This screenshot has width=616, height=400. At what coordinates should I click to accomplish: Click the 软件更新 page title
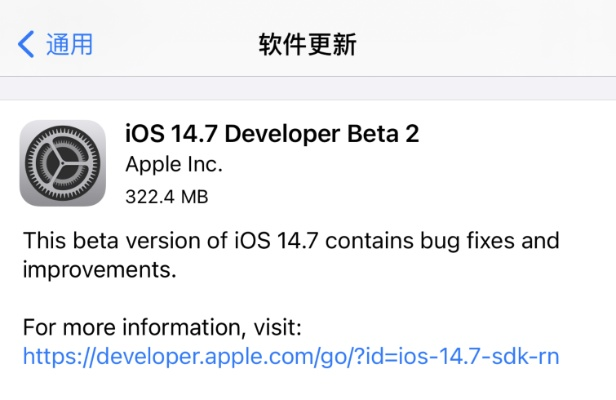point(307,44)
